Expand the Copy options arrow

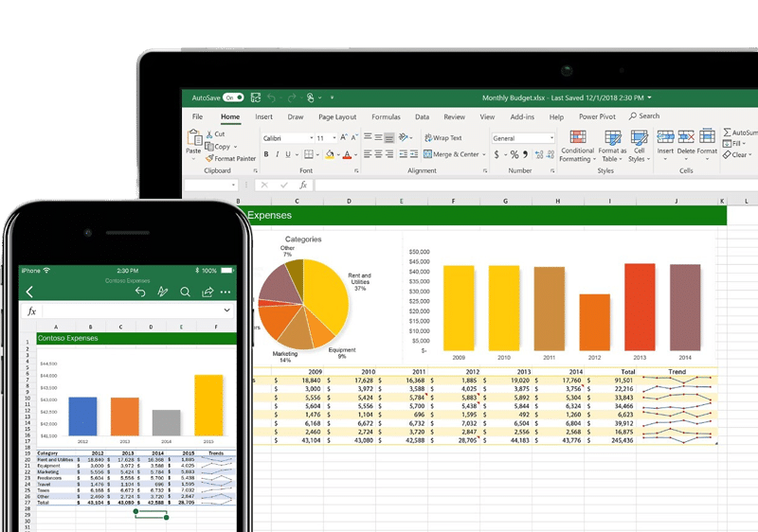coord(235,147)
